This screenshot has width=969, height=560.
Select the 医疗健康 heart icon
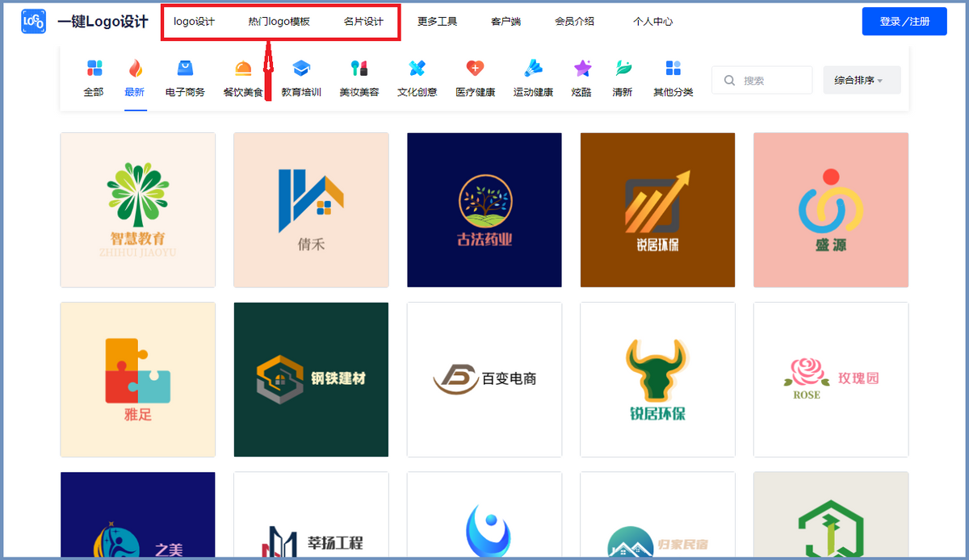(475, 68)
